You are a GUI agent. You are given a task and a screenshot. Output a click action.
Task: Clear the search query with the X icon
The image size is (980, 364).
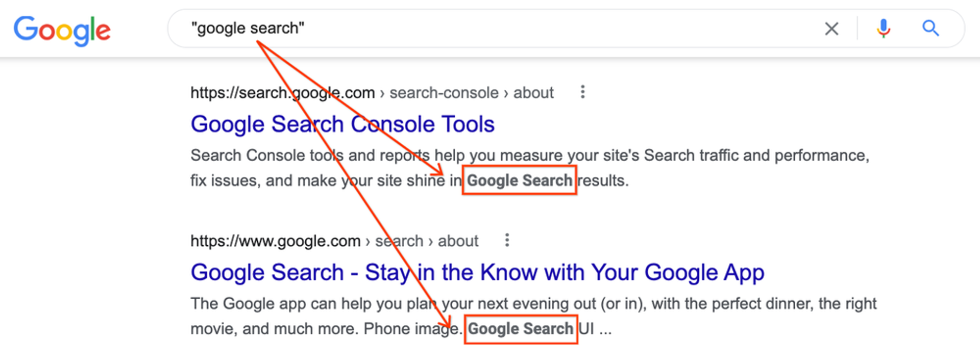(x=831, y=29)
